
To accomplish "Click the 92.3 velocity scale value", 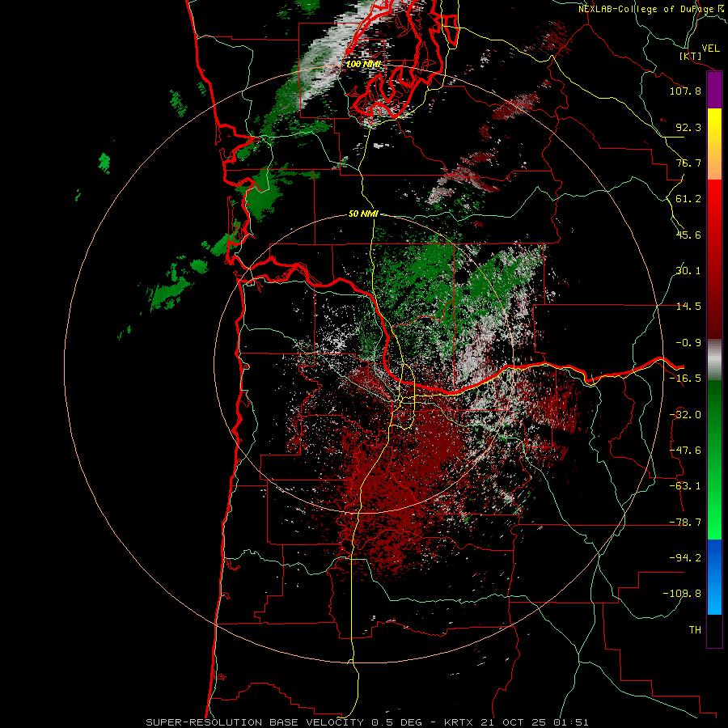I will point(688,127).
